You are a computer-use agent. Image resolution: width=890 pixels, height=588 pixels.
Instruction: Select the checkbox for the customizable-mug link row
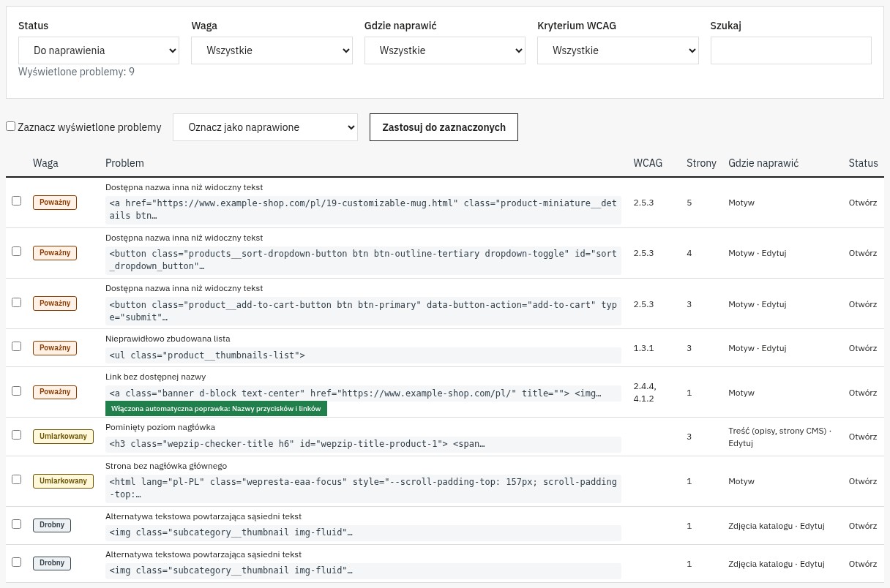click(17, 201)
